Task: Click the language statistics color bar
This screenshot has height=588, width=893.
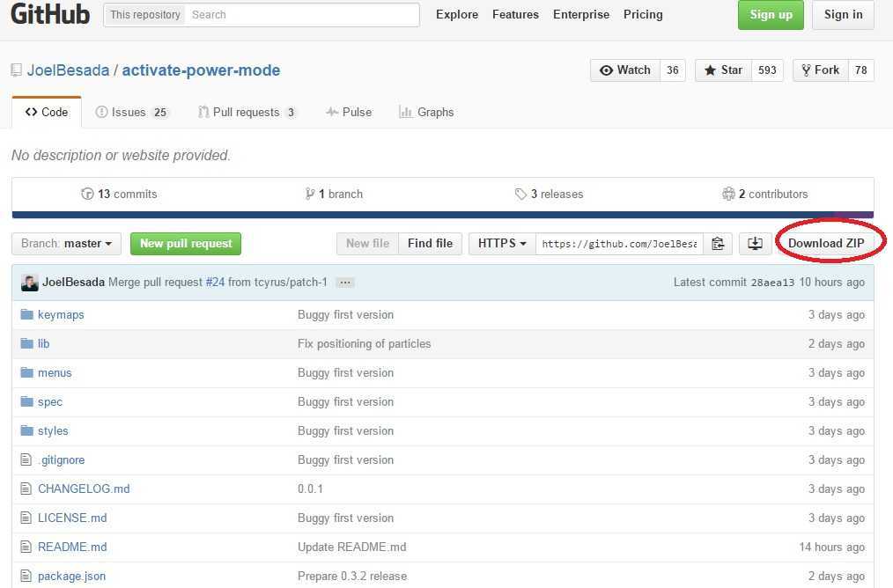Action: click(442, 215)
